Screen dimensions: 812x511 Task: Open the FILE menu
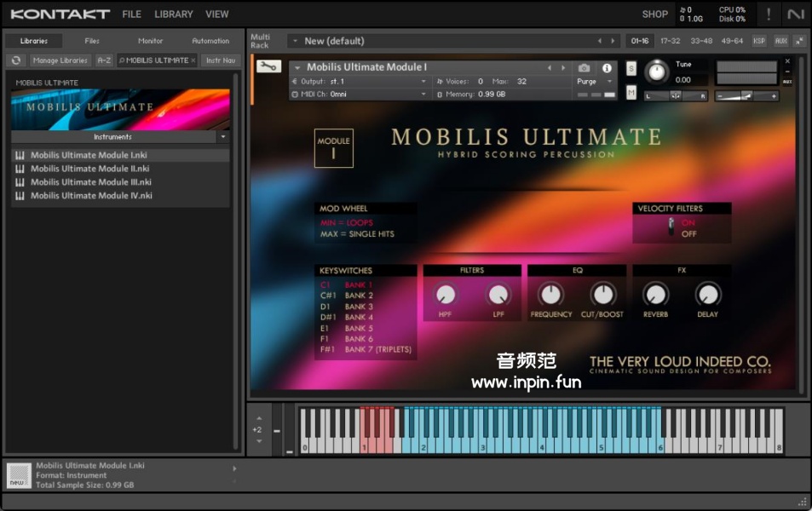click(x=131, y=14)
